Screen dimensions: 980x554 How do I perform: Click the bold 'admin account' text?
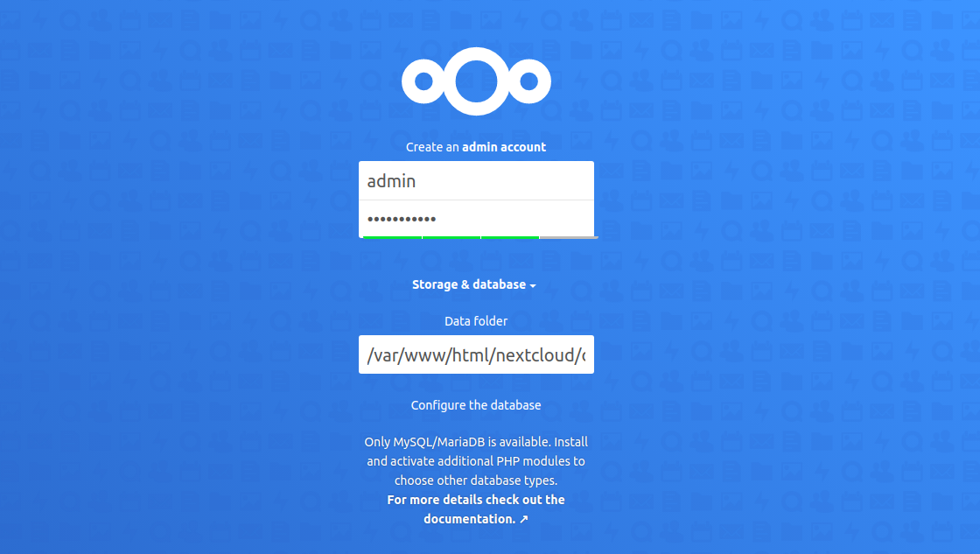tap(504, 147)
